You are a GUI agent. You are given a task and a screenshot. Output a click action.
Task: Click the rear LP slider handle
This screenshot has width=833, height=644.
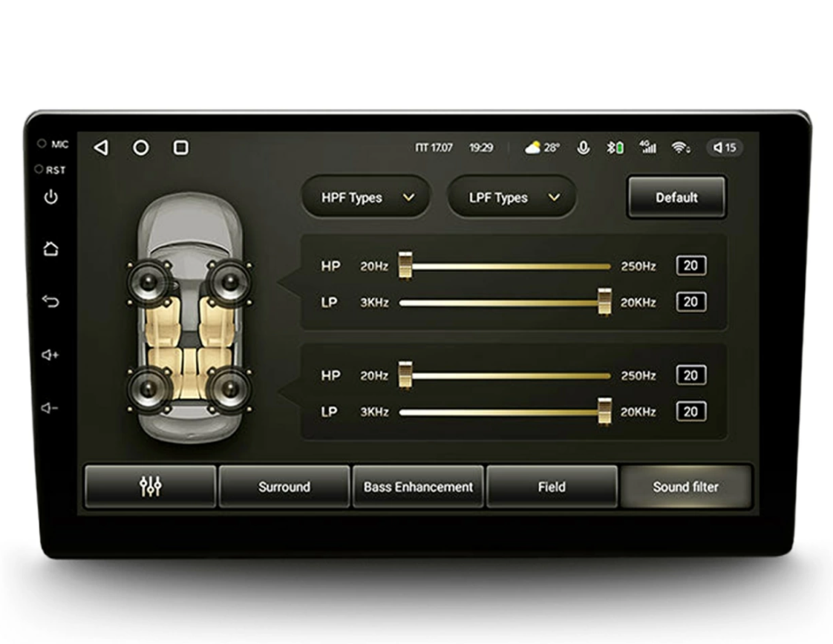(604, 412)
